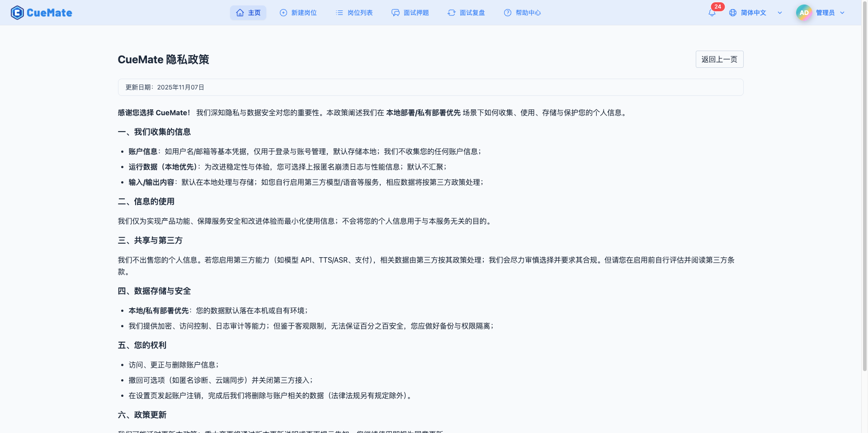Viewport: 868px width, 433px height.
Task: Open the 帮助中心 link
Action: tap(528, 13)
